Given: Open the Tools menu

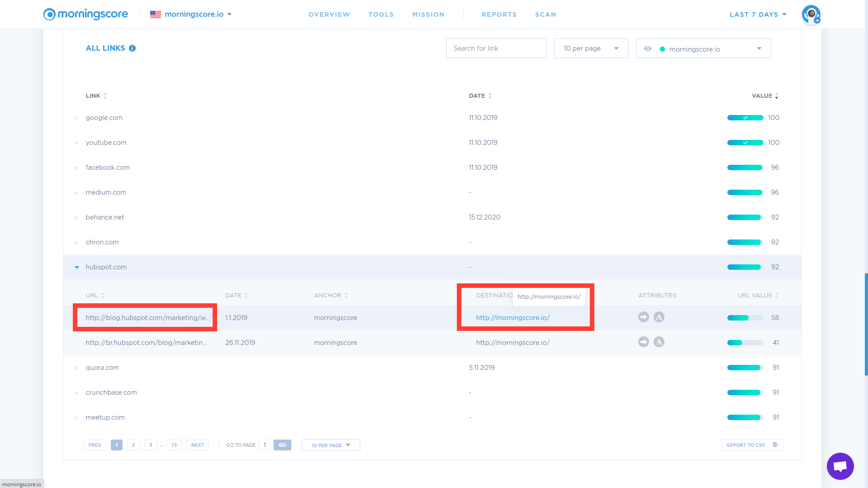Looking at the screenshot, I should tap(381, 14).
